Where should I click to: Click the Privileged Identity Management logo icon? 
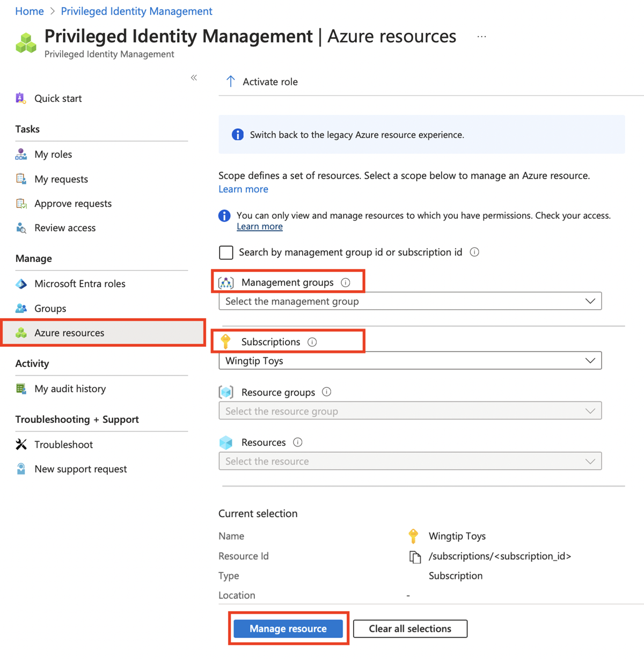tap(26, 43)
